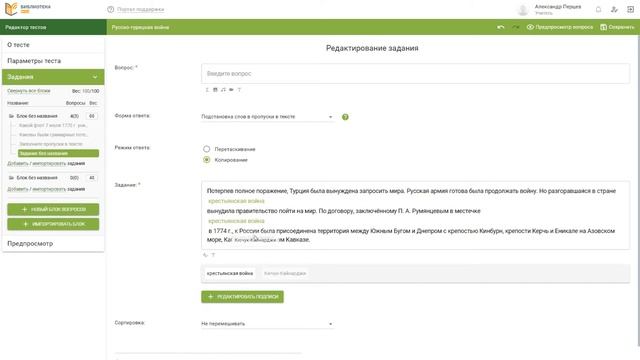Collapse the 'Задания' section chevron
The height and width of the screenshot is (360, 640).
click(95, 77)
